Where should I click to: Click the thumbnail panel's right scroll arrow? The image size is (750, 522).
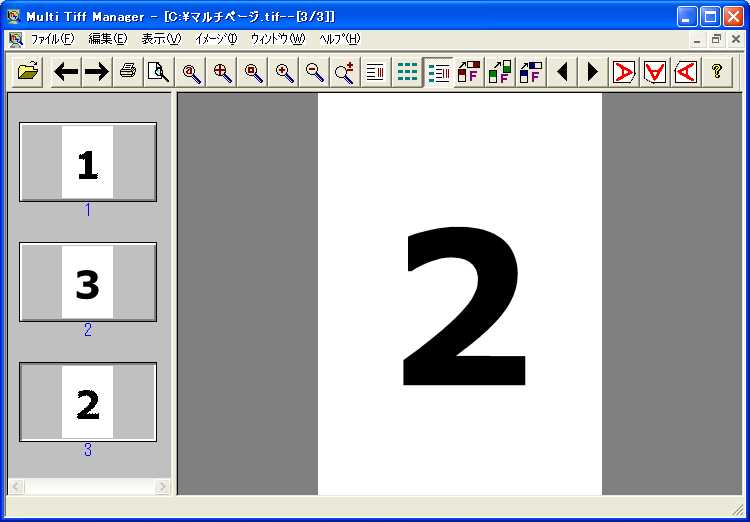pyautogui.click(x=163, y=487)
